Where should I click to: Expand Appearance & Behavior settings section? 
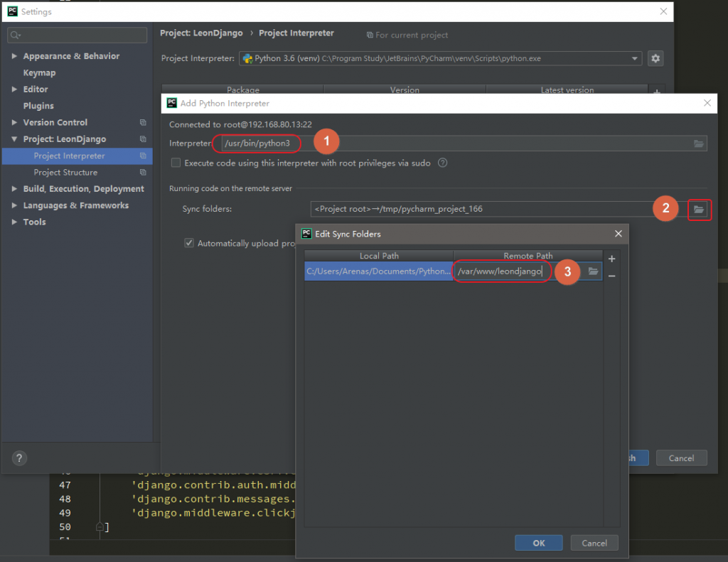(x=15, y=56)
